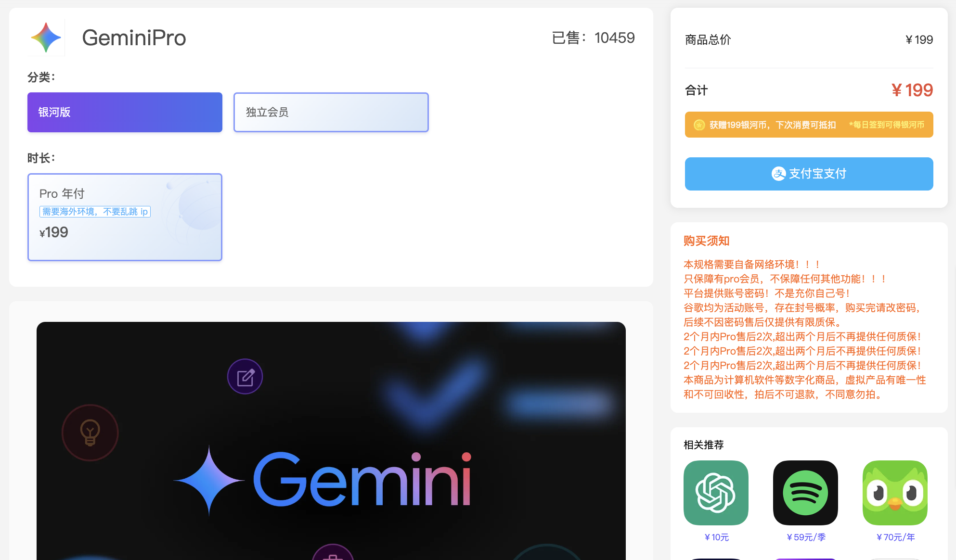Open the Duolingo recommended product icon
Viewport: 956px width, 560px height.
pyautogui.click(x=895, y=493)
